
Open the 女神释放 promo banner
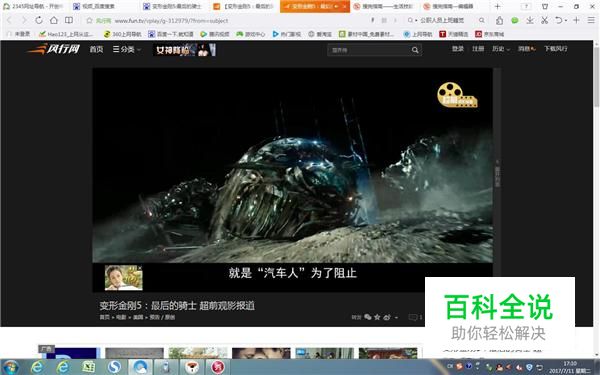[x=184, y=50]
